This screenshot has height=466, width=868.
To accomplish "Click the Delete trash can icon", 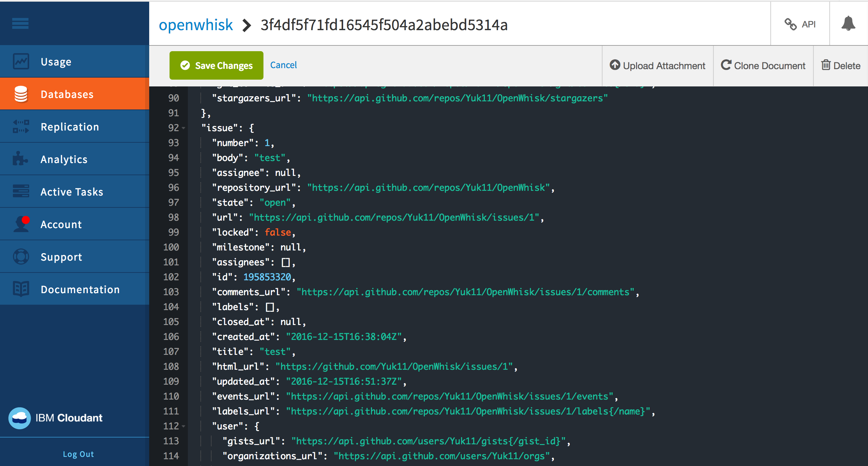I will click(826, 65).
